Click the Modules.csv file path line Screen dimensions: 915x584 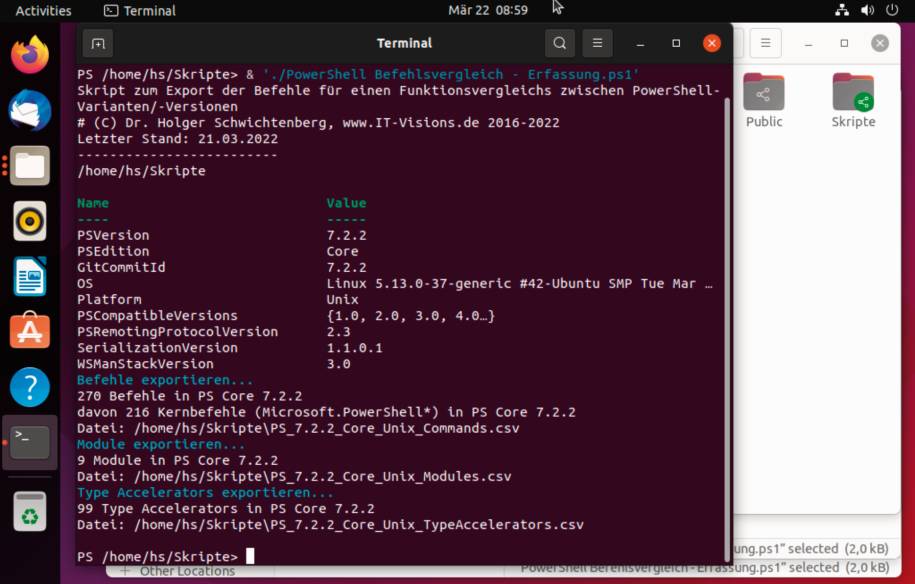point(294,477)
